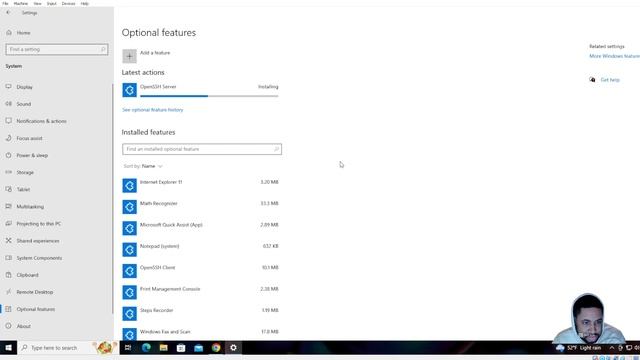Screen dimensions: 640x360
Task: Click the Math Recognizer name text
Action: tap(159, 203)
